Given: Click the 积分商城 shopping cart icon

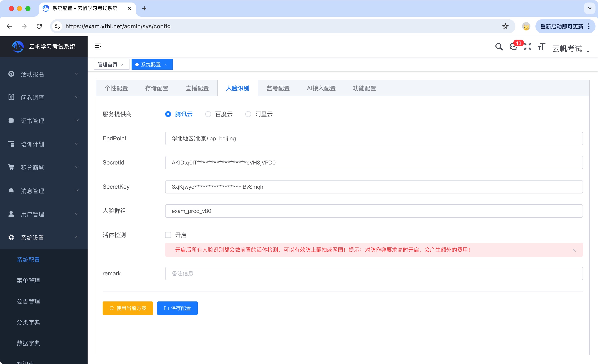Looking at the screenshot, I should pyautogui.click(x=11, y=167).
